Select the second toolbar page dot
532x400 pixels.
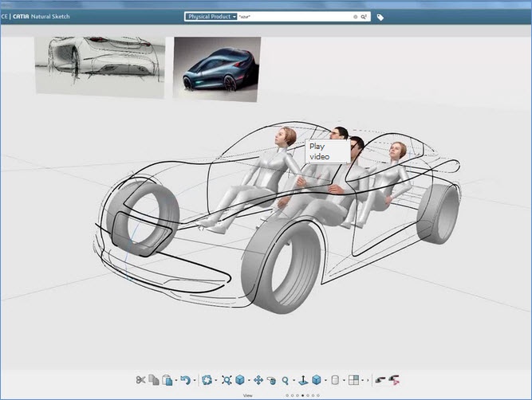[293, 395]
